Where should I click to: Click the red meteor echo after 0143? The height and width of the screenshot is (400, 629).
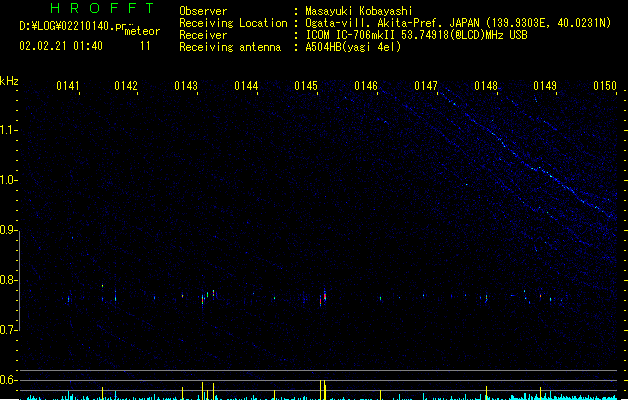pos(203,300)
